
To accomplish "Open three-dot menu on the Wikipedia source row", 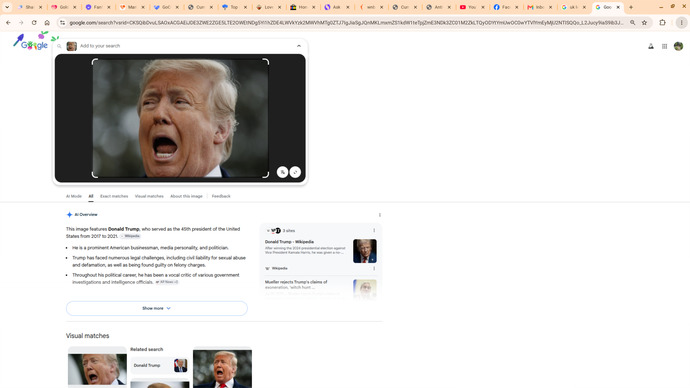I will coord(374,268).
